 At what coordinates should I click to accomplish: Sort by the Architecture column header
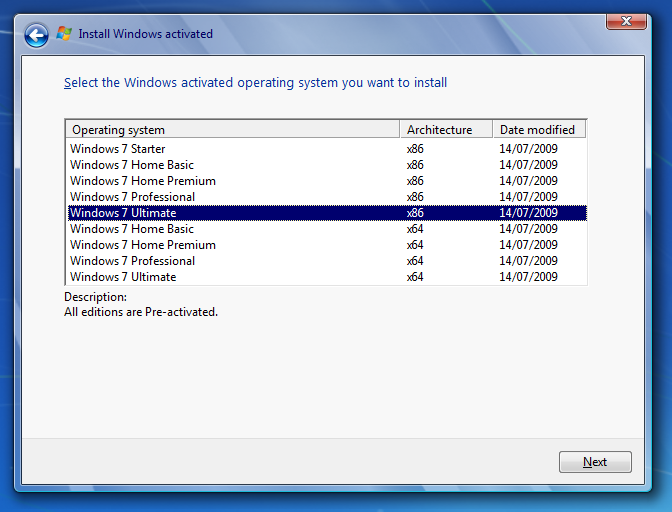tap(446, 130)
